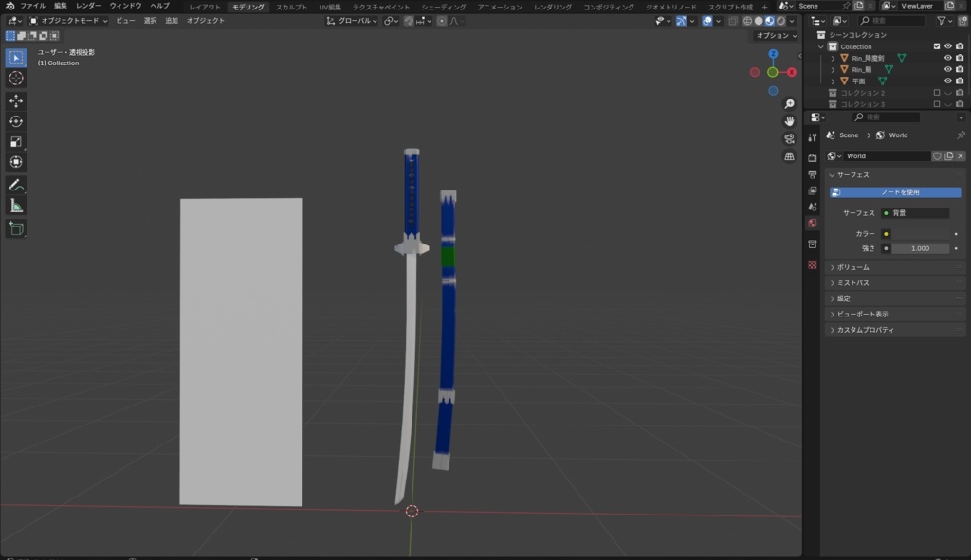Open the オプション dropdown
The height and width of the screenshot is (560, 971).
pos(777,35)
